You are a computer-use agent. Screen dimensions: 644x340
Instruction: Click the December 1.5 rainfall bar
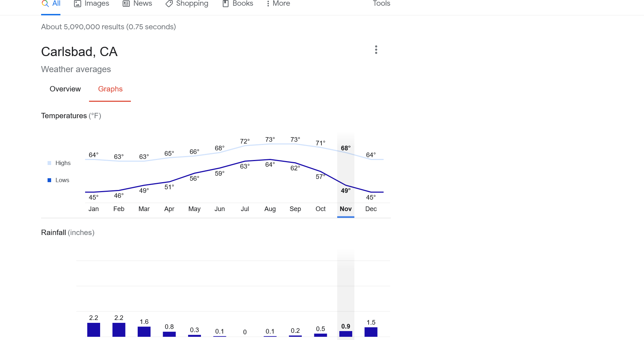[x=371, y=332]
